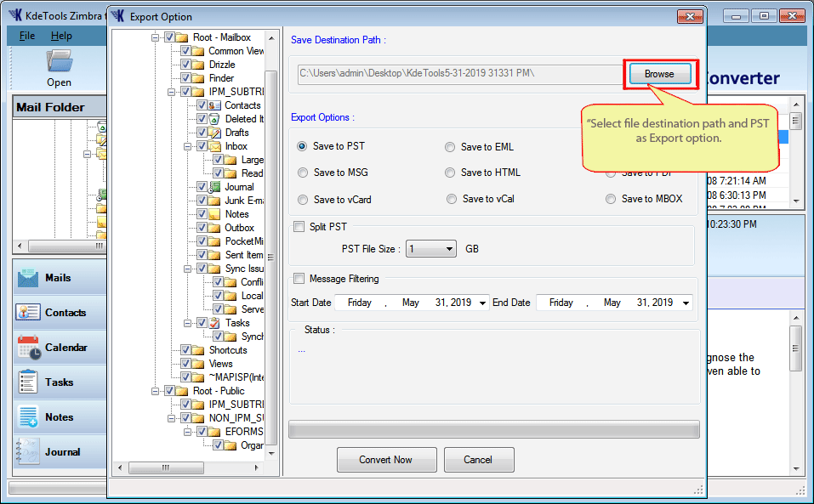Click the Inbox envelope icon in tree
Viewport: 814px width, 504px height.
click(x=214, y=146)
